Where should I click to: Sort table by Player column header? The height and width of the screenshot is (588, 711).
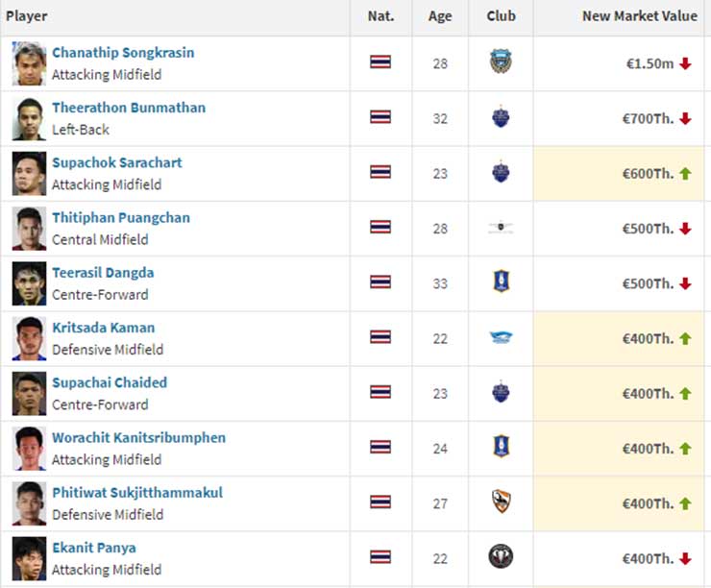point(27,16)
